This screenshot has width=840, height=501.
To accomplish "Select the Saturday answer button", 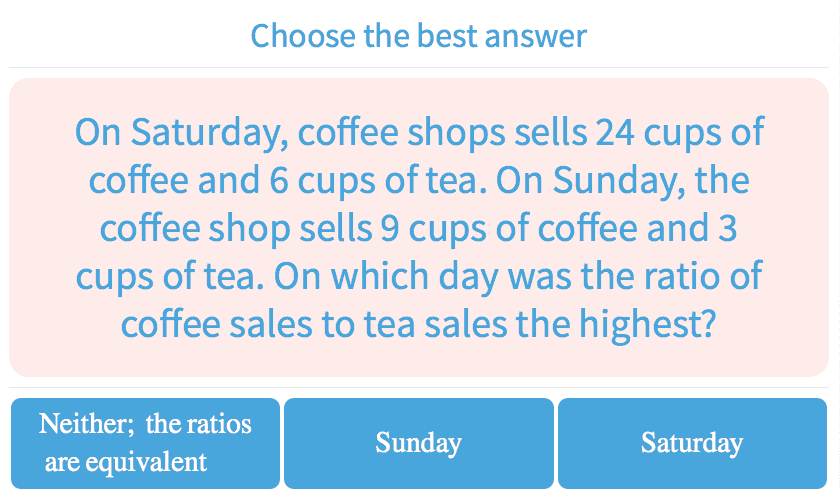I will pos(692,443).
